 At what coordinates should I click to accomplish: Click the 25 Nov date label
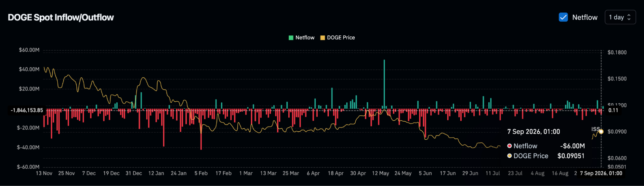coord(66,173)
